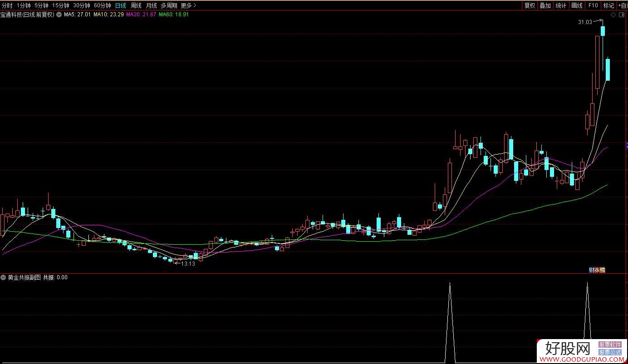
Task: Click the 黄金共振副图 indicator name
Action: 24,277
